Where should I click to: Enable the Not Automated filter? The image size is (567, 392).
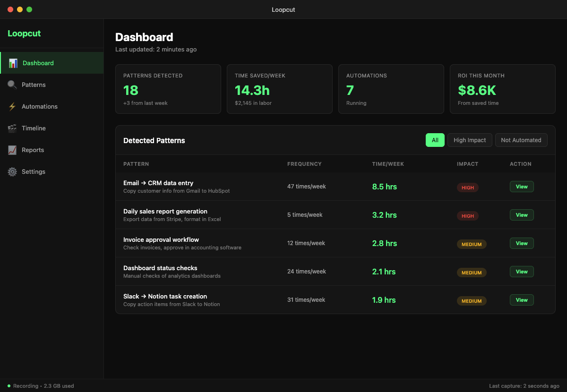(x=521, y=140)
